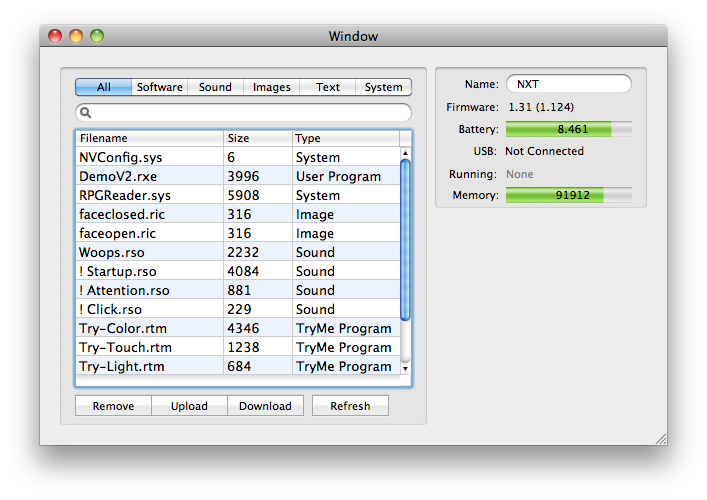Edit the NXT Name field
This screenshot has height=500, width=707.
[x=568, y=84]
